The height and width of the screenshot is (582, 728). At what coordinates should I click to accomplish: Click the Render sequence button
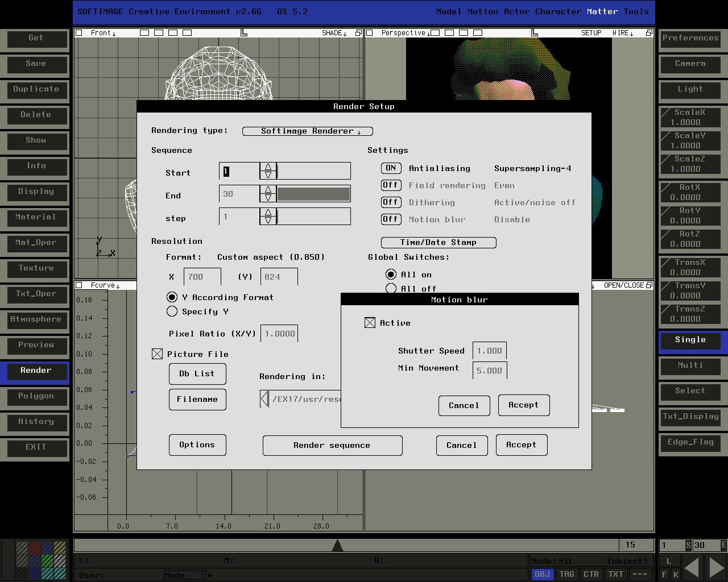332,445
